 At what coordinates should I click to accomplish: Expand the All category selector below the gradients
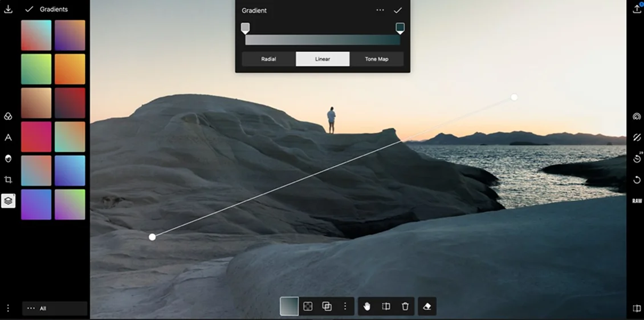click(x=55, y=309)
